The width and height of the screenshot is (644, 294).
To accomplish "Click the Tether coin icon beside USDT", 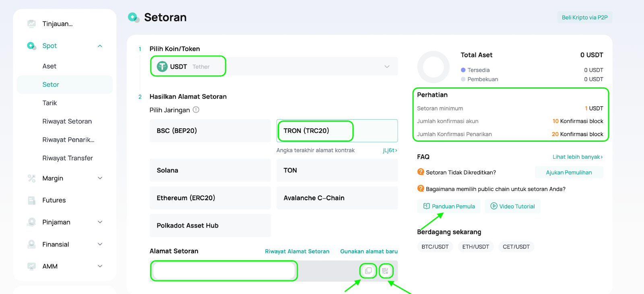I will (x=162, y=66).
